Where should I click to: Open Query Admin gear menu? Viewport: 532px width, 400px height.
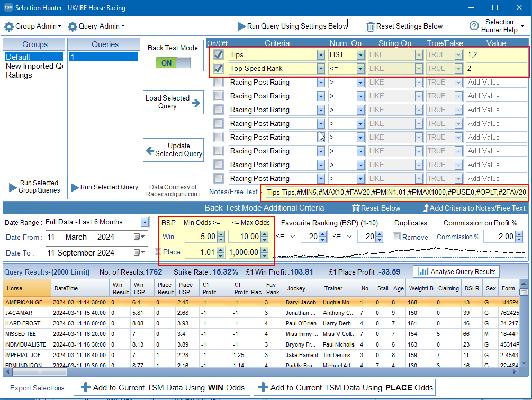click(73, 26)
